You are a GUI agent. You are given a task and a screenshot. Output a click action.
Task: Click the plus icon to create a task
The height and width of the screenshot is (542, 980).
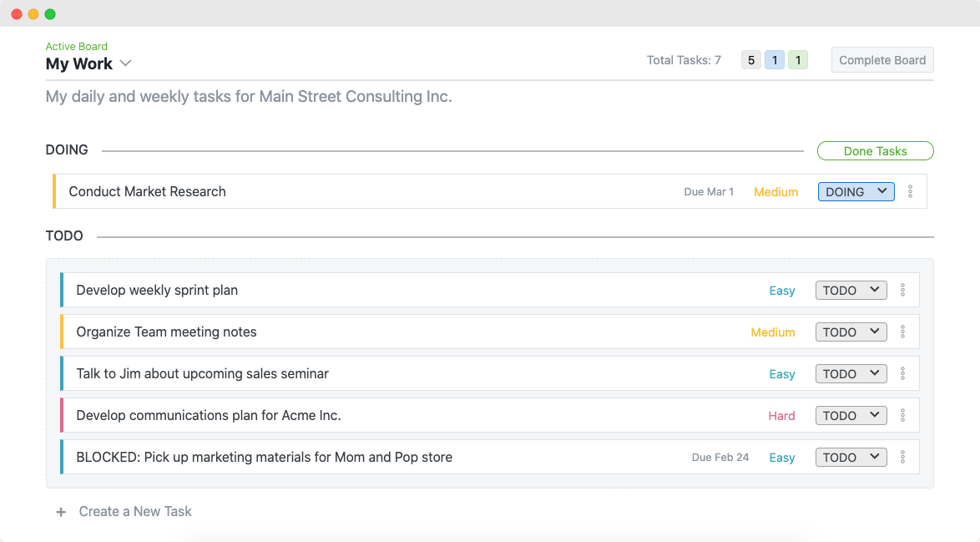(x=61, y=512)
